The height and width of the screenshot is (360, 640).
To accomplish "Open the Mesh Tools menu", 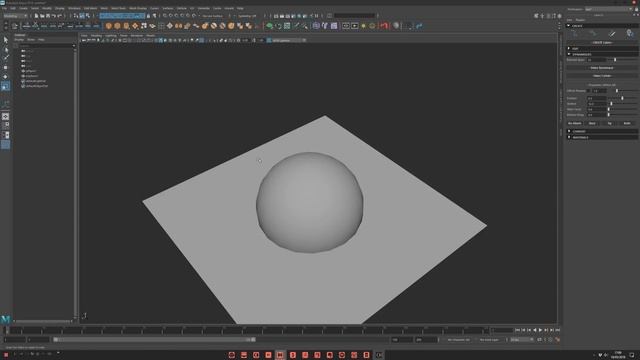I will (x=119, y=8).
